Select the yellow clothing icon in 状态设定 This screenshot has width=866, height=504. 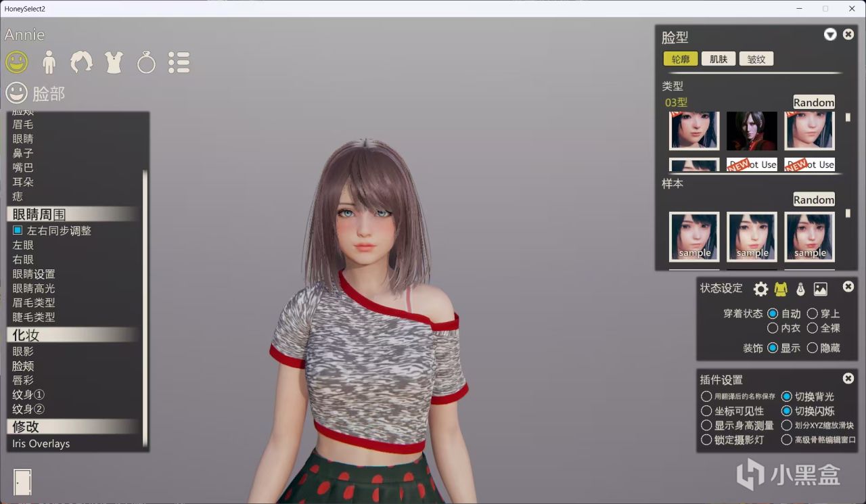781,290
